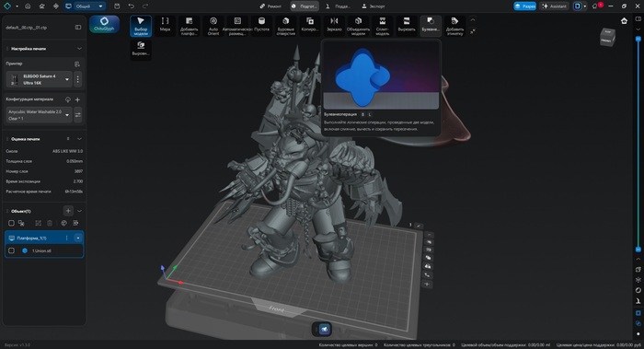The height and width of the screenshot is (349, 644).
Task: Toggle the select-all objects checkbox
Action: [x=11, y=223]
